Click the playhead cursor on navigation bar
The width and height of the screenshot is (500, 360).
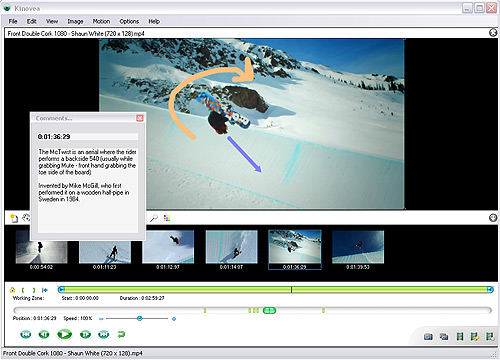269,311
